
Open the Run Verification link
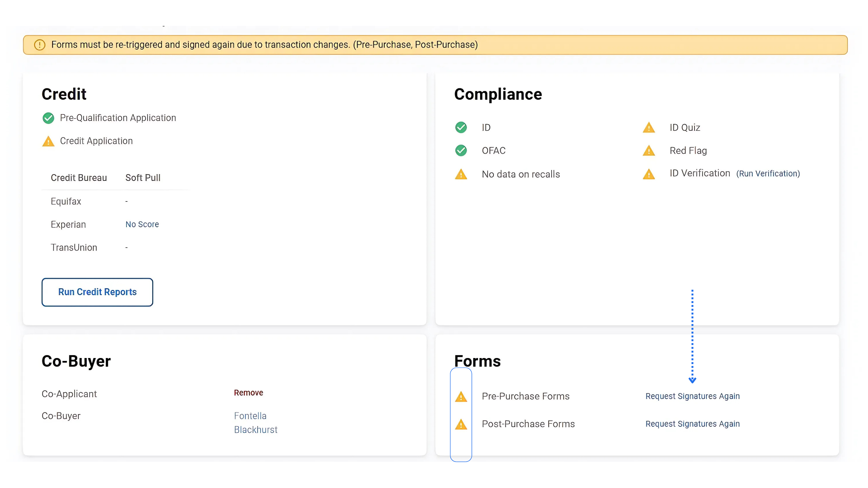[x=768, y=173]
